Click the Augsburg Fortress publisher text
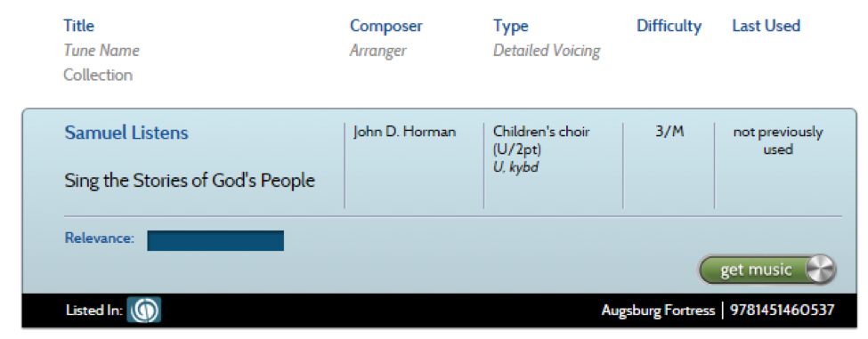Viewport: 868px width, 339px height. pos(658,311)
